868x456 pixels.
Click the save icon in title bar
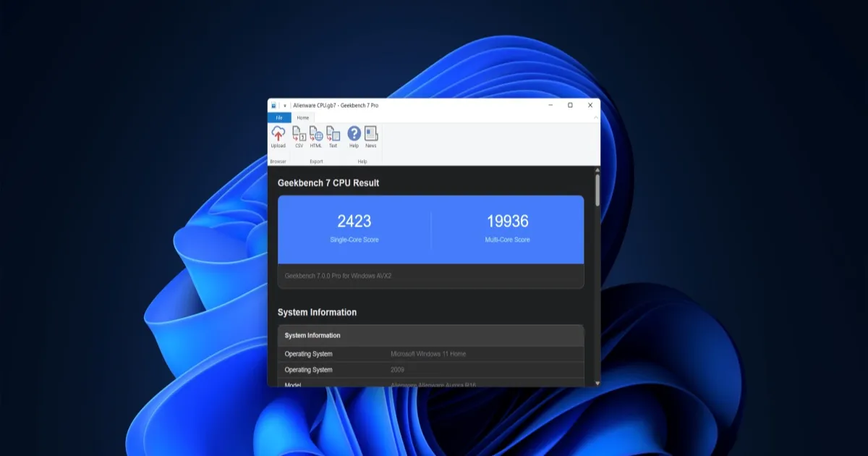tap(274, 106)
